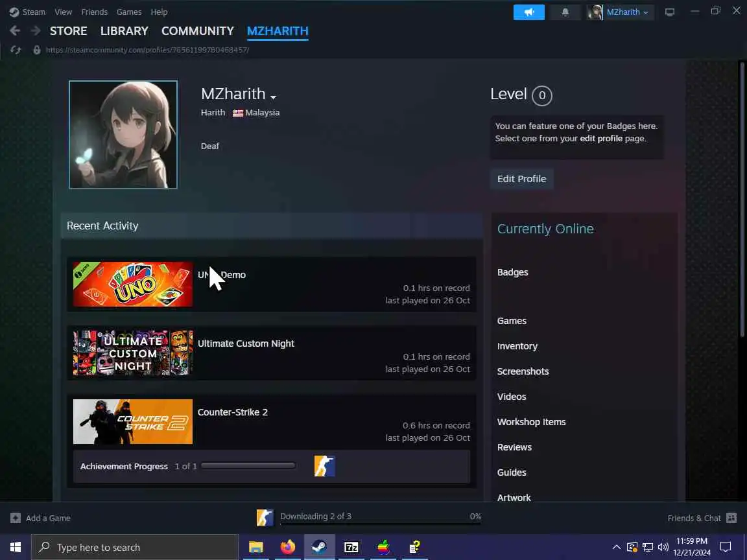Image resolution: width=747 pixels, height=560 pixels.
Task: Expand the profile name history arrow
Action: click(273, 97)
